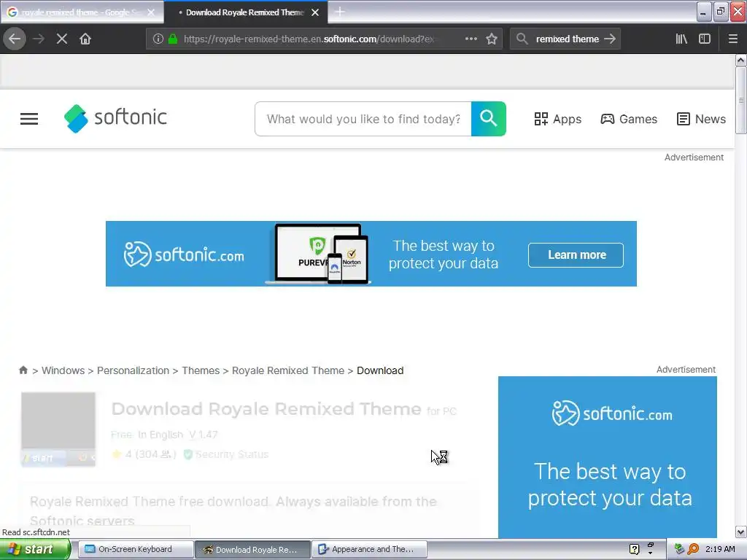Viewport: 747px width, 560px height.
Task: Click the vertical scrollbar thumb
Action: [740, 100]
